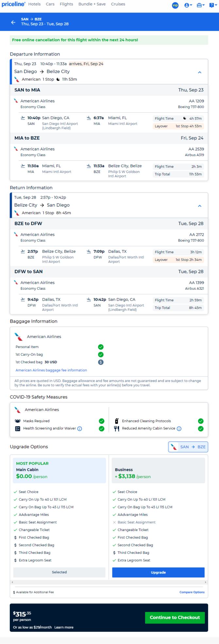Click the back arrow in blue header

[x=13, y=22]
